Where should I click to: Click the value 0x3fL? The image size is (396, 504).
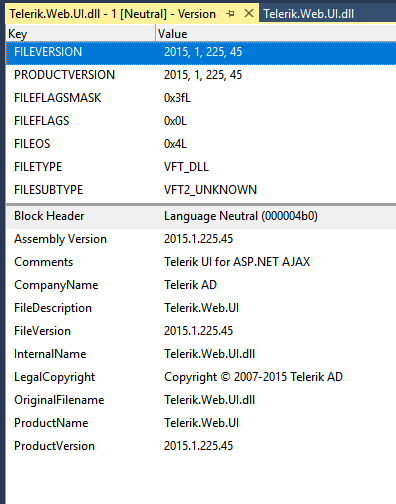(177, 98)
